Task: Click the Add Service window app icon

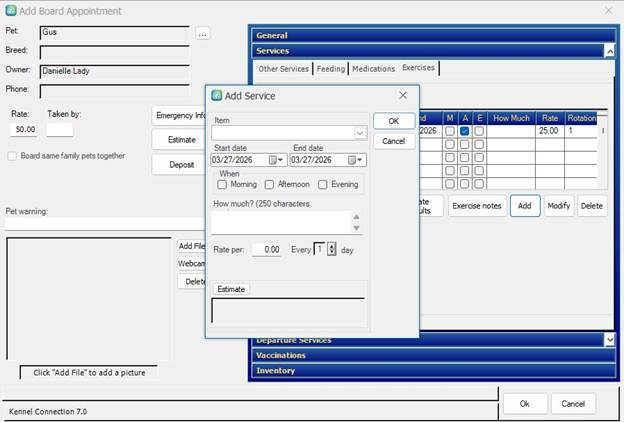Action: (217, 95)
